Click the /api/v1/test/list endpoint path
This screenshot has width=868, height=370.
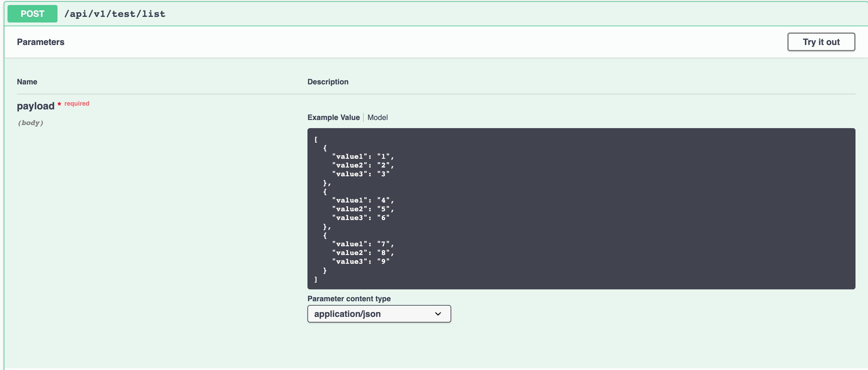115,14
